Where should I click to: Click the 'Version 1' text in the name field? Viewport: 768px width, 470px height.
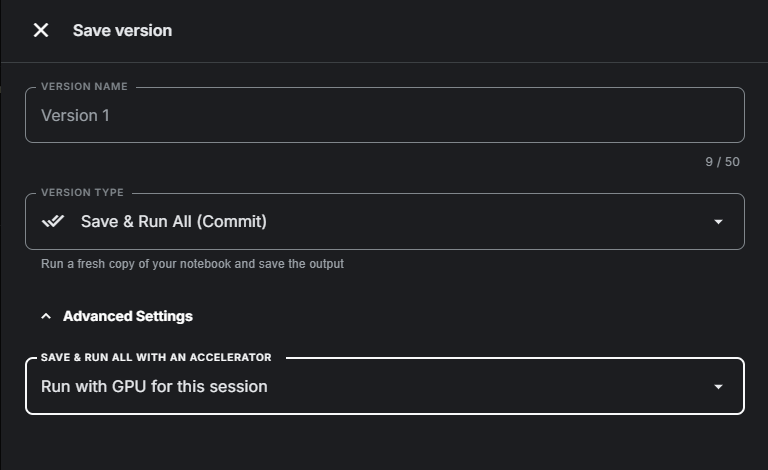75,116
